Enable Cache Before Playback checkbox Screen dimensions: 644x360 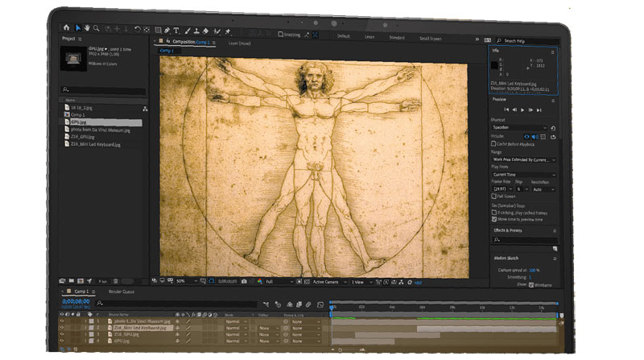[493, 144]
